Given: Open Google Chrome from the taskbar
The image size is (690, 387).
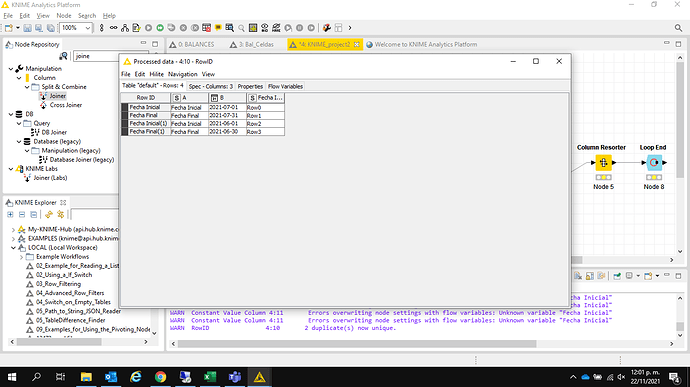Looking at the screenshot, I should tap(160, 377).
